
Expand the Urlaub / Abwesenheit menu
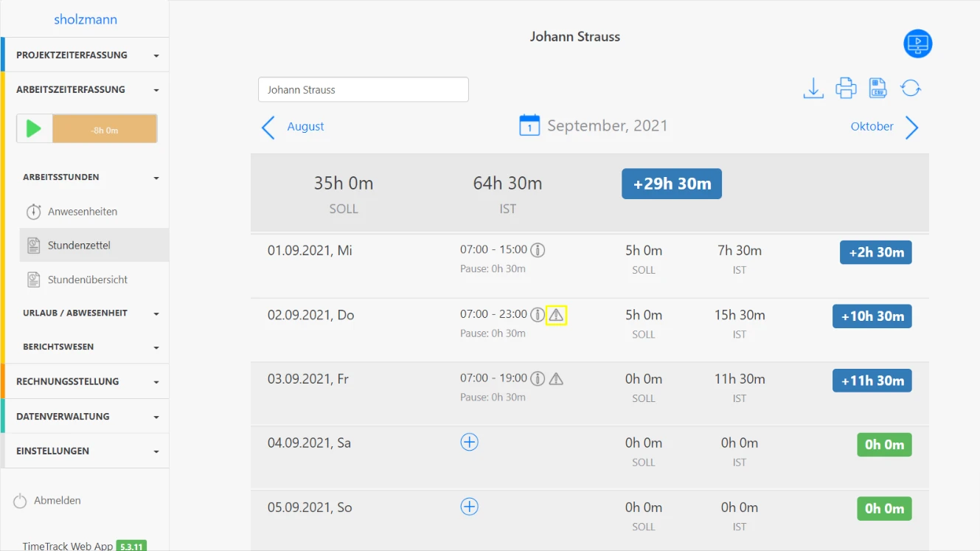pos(85,313)
